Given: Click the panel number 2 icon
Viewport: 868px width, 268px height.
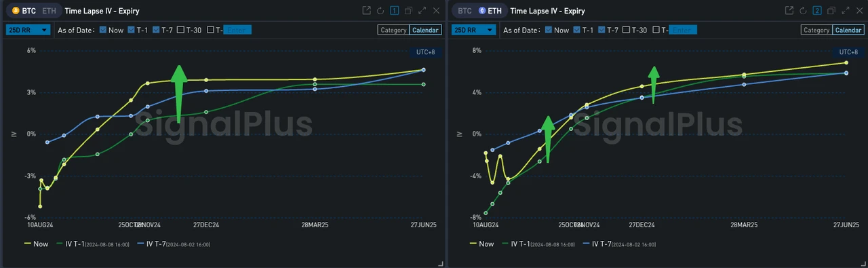Looking at the screenshot, I should coord(817,11).
